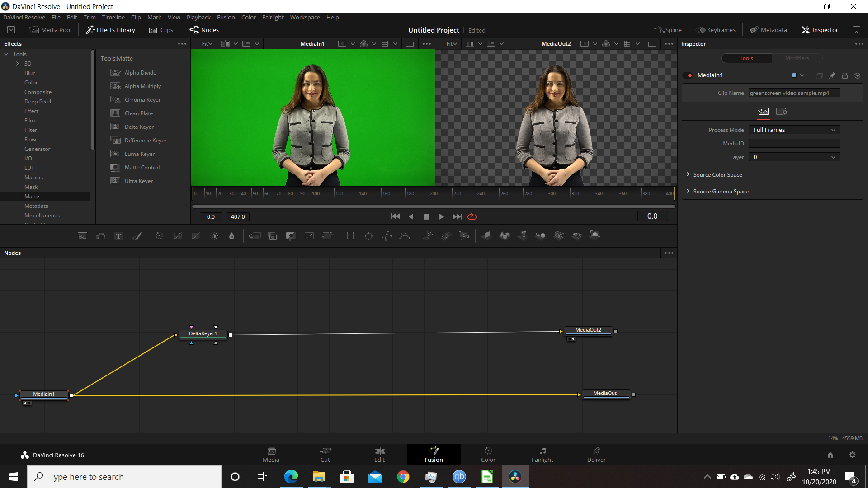Click the playback range bar under ruler

coord(434,206)
